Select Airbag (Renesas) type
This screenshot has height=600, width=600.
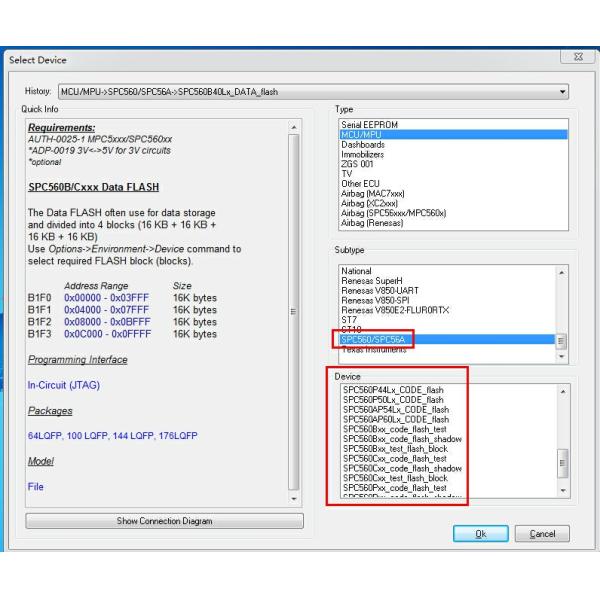click(453, 223)
